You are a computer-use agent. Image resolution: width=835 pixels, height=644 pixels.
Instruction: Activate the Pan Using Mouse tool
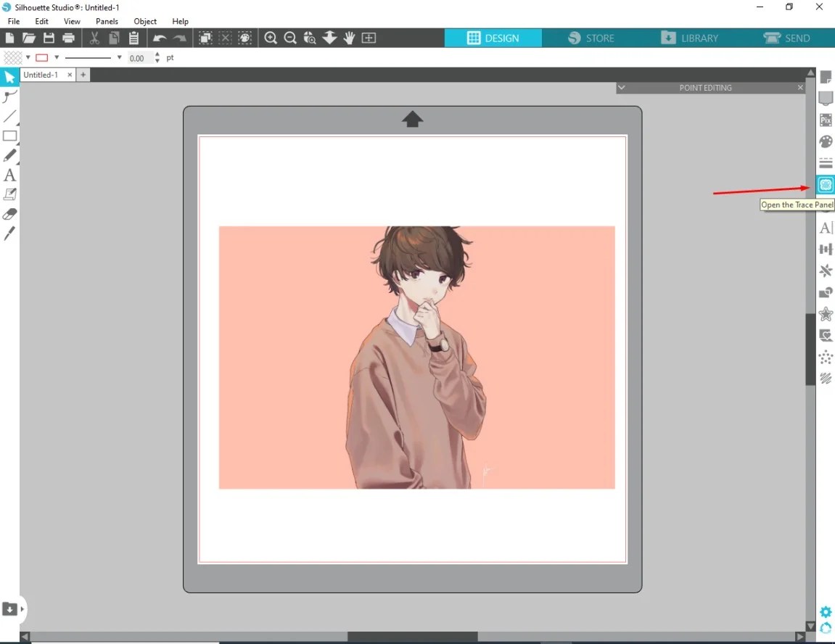point(349,38)
